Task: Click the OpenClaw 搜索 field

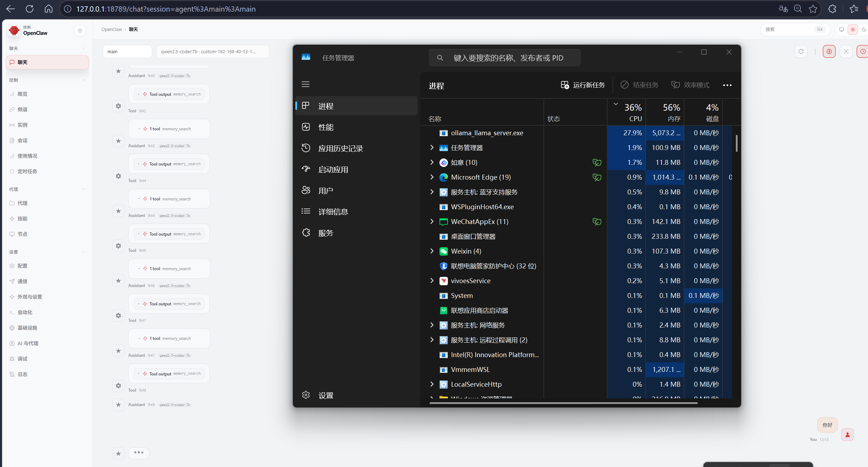Action: (795, 30)
